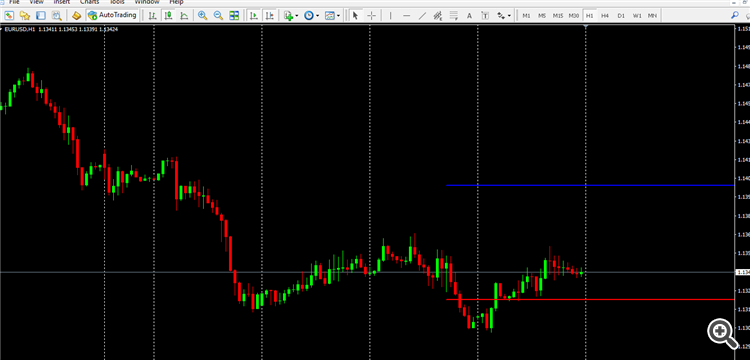Viewport: 750px width, 360px height.
Task: Switch timeframe to W1
Action: [x=637, y=16]
